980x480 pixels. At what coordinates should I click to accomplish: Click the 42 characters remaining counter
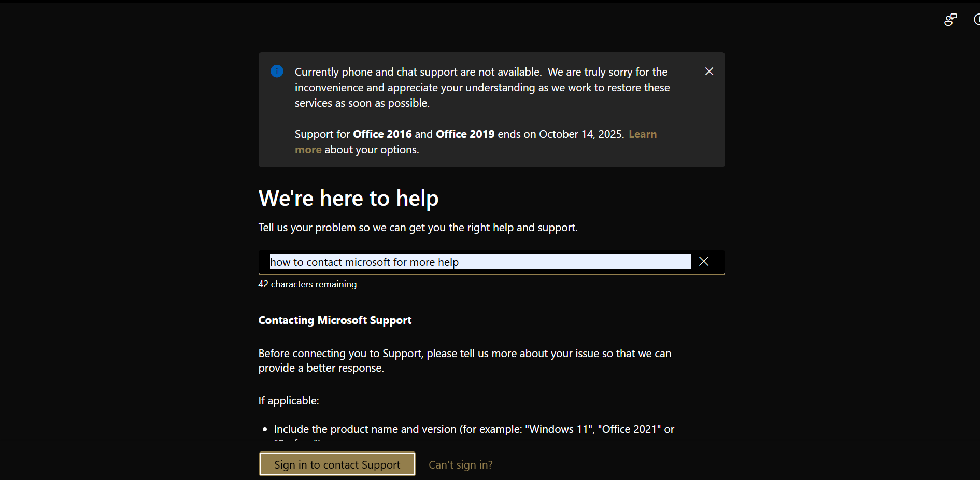point(307,284)
